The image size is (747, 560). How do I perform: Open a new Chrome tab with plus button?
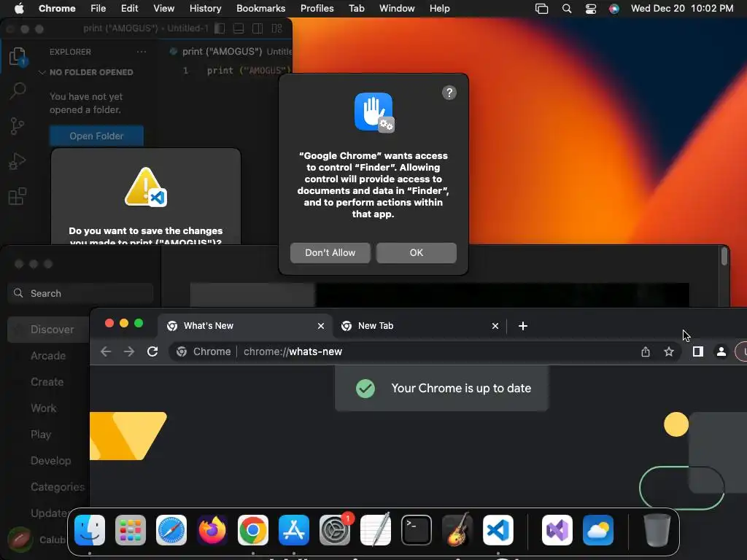point(522,326)
